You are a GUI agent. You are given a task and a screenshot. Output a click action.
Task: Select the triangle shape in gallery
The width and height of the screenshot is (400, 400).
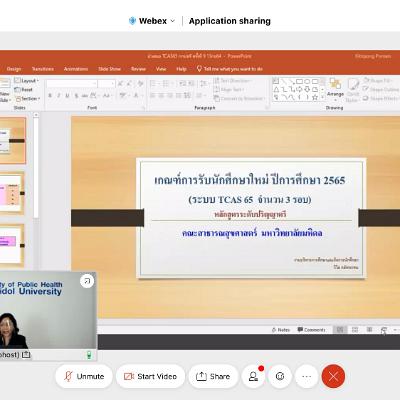(276, 89)
